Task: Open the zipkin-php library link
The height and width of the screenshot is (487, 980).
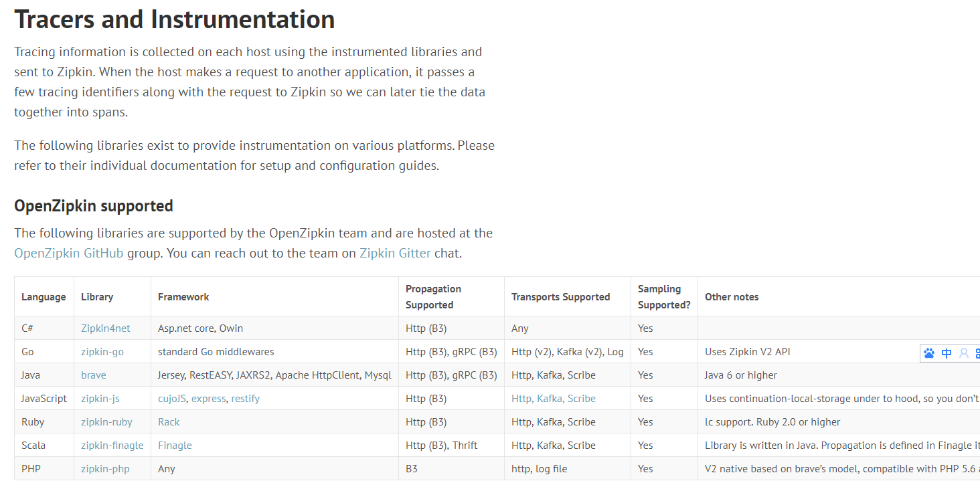Action: pos(105,469)
